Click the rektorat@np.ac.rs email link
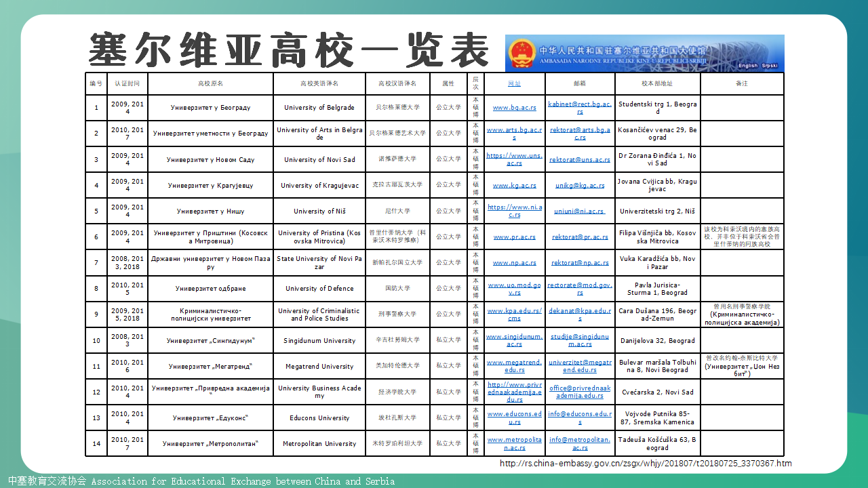Viewport: 868px width, 488px height. pos(580,262)
